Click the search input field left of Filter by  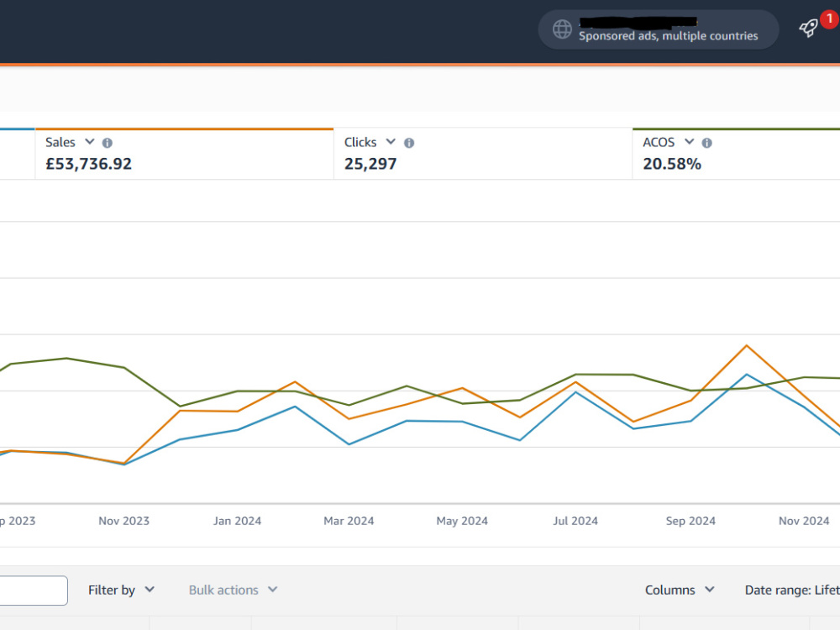pyautogui.click(x=34, y=591)
